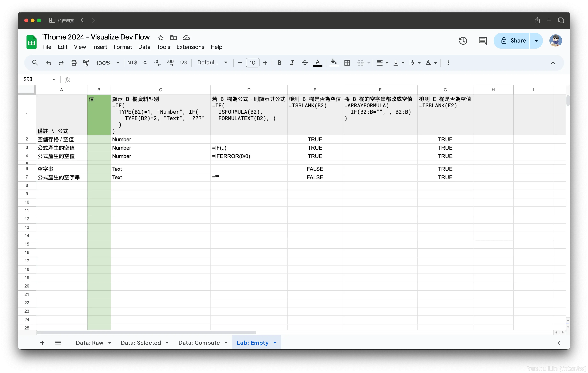This screenshot has height=373, width=588.
Task: Open the File menu
Action: (x=47, y=47)
